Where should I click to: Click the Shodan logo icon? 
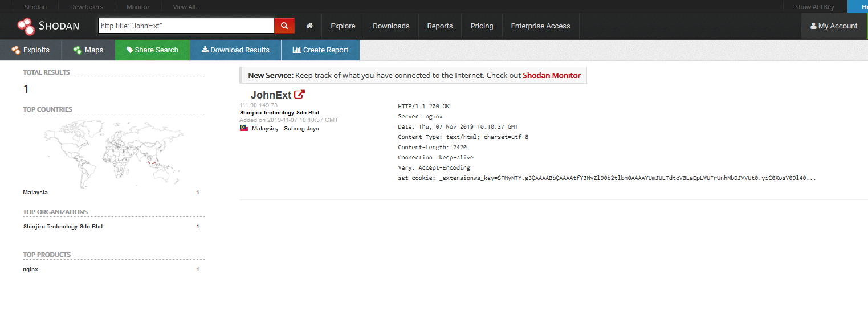26,26
